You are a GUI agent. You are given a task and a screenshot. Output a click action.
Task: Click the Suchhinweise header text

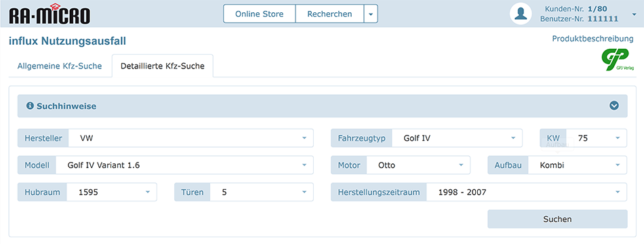click(66, 106)
